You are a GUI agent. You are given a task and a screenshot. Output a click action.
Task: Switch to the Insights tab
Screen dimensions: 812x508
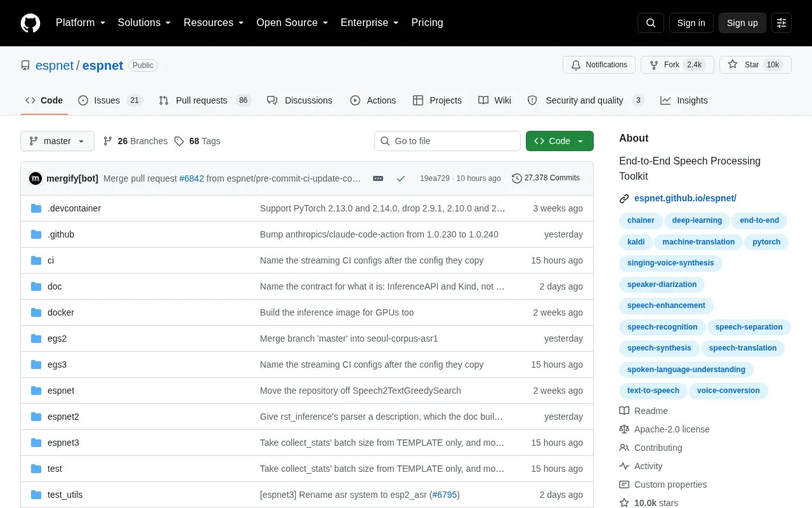(684, 100)
